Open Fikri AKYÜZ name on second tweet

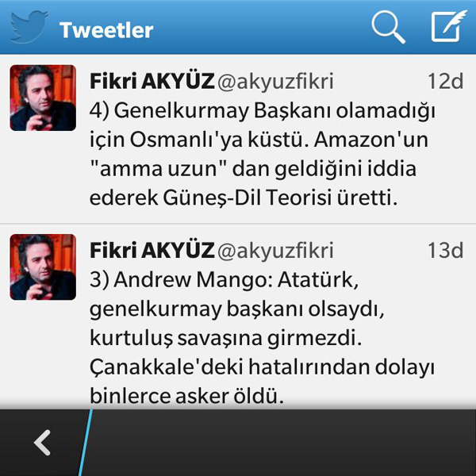pos(152,251)
